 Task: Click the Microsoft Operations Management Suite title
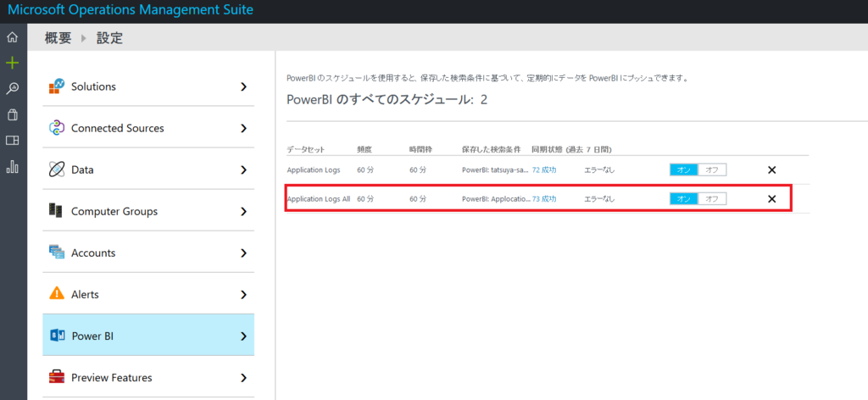click(131, 10)
